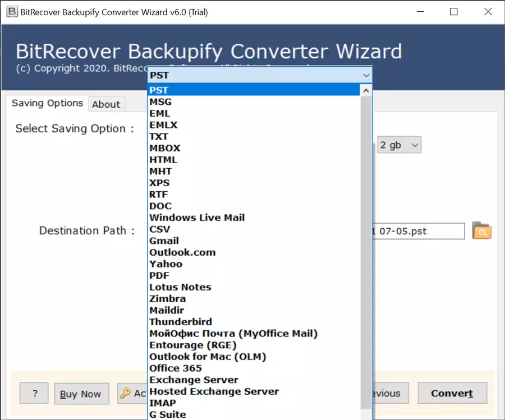Choose DOC output format
505x420 pixels.
point(254,206)
